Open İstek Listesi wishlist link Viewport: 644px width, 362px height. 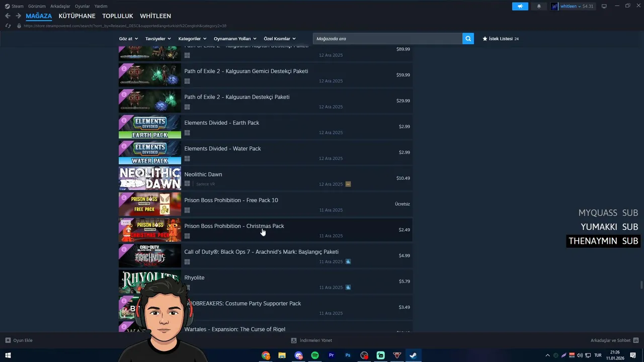tap(501, 39)
